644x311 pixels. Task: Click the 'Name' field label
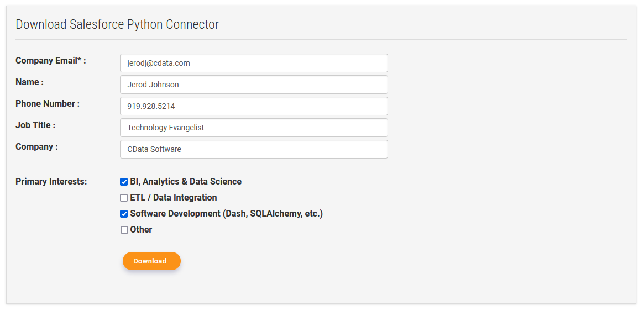point(29,82)
